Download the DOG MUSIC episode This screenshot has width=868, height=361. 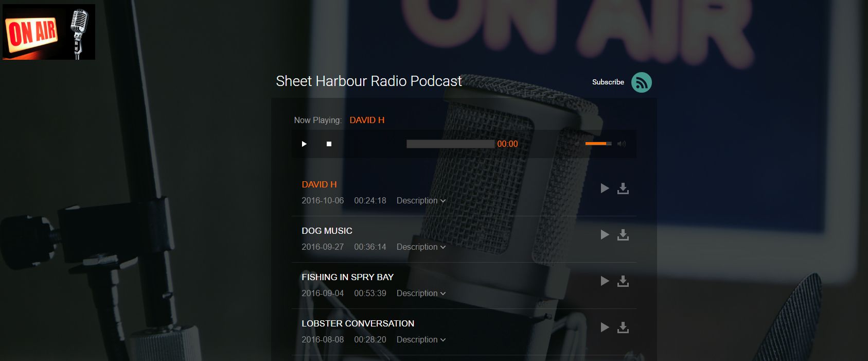click(623, 235)
